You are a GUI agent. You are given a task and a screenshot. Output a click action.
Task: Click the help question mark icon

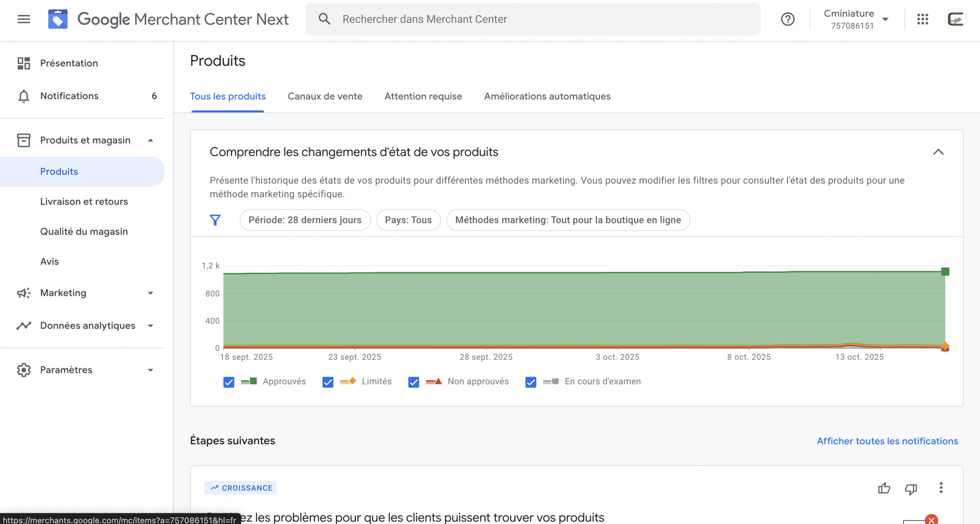click(x=787, y=19)
